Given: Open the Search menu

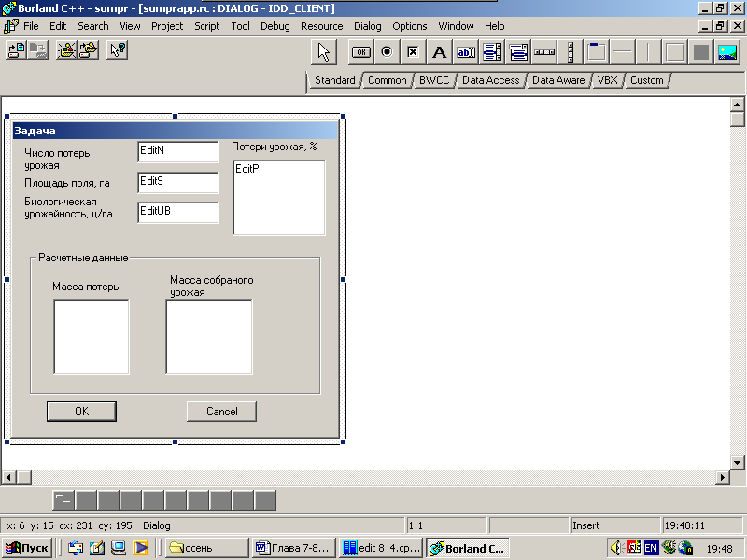Looking at the screenshot, I should click(x=93, y=26).
